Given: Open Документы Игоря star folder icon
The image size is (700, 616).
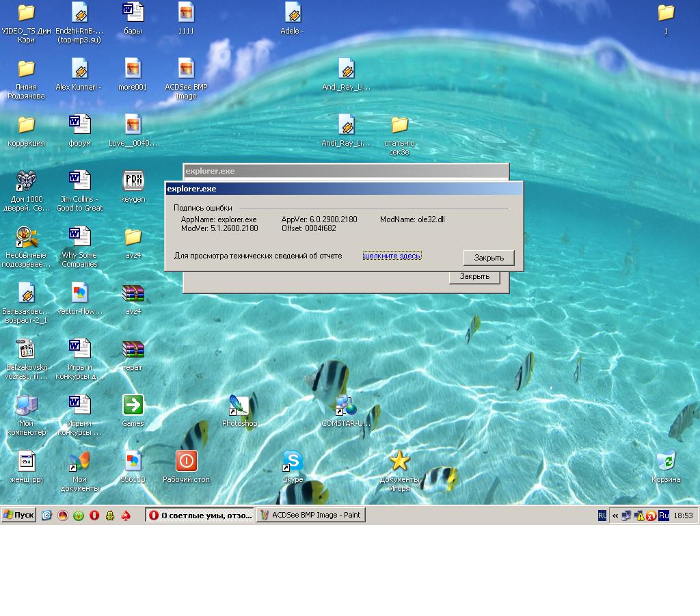Looking at the screenshot, I should [x=399, y=461].
